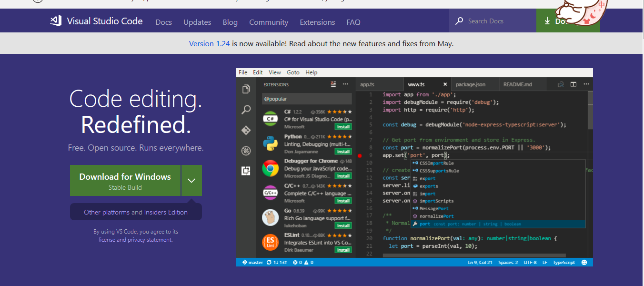Click the clear extensions list icon
Screen dimensions: 644x286
coord(334,84)
